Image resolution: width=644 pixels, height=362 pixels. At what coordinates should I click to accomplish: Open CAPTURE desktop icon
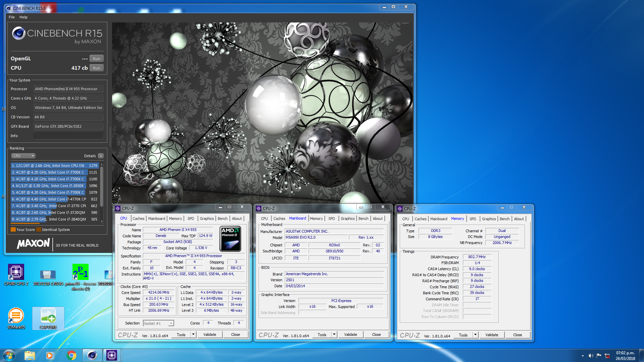pyautogui.click(x=48, y=318)
